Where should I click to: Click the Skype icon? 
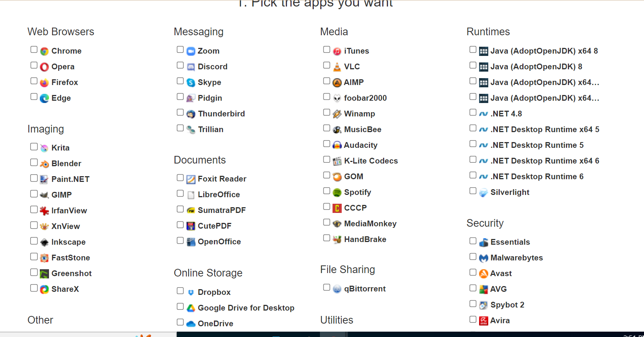191,83
